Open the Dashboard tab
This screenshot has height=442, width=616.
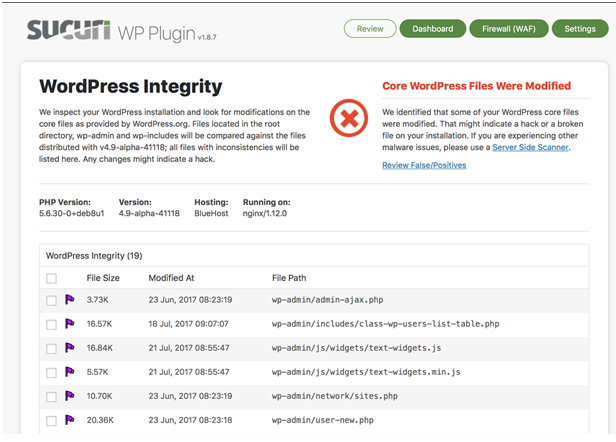click(x=433, y=29)
